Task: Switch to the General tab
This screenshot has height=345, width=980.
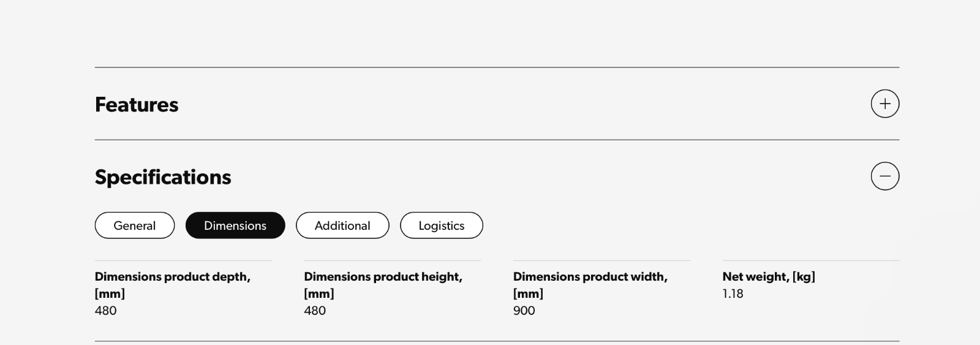Action: pyautogui.click(x=135, y=226)
